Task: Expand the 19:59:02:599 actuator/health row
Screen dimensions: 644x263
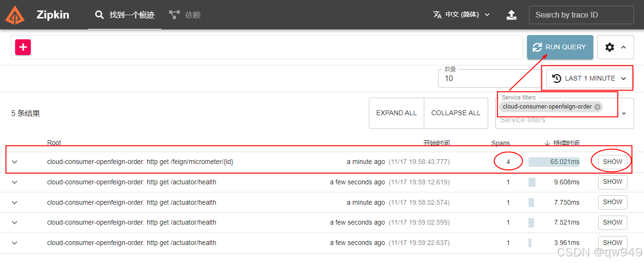Action: (15, 222)
